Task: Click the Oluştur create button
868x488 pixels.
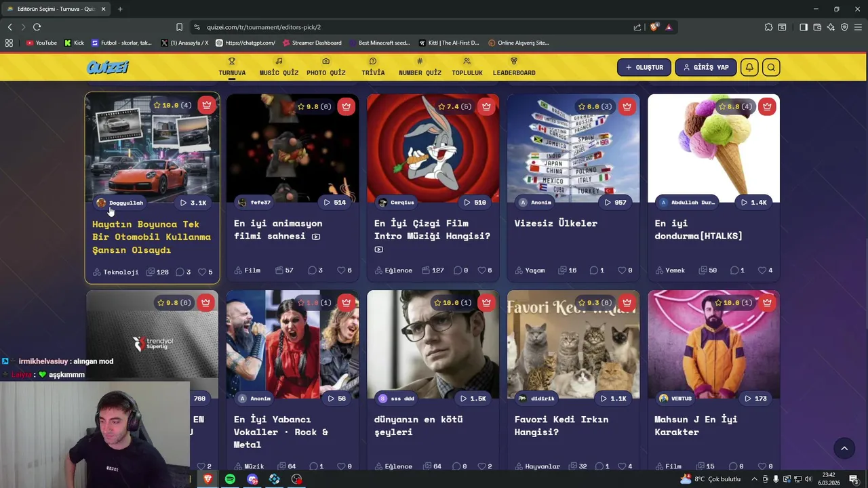Action: point(644,67)
